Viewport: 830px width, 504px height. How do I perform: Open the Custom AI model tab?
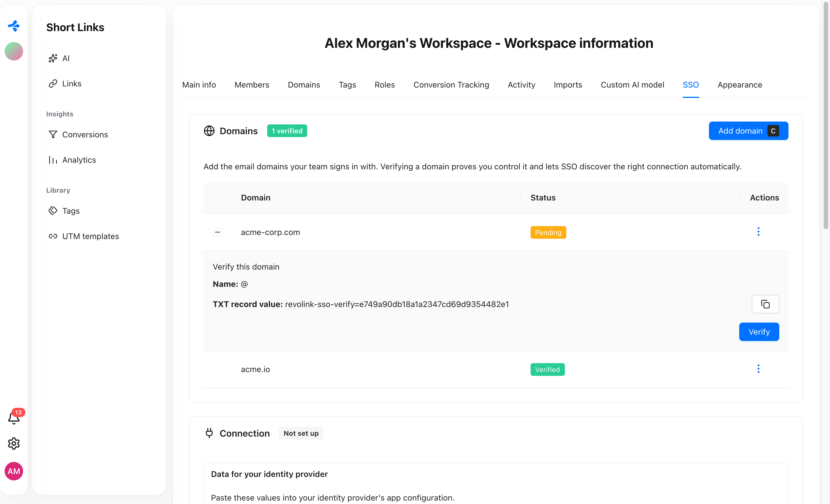point(632,85)
